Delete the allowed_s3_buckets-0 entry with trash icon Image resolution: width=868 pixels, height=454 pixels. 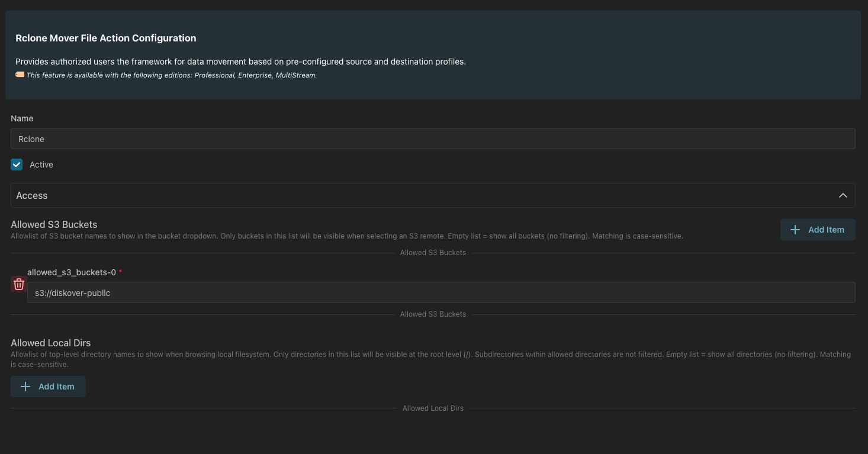19,284
